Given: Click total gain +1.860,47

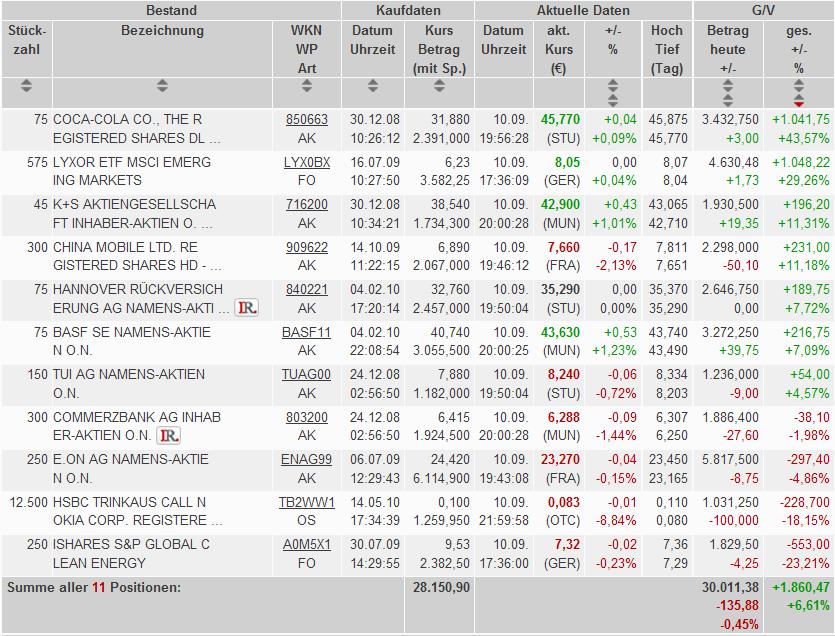Looking at the screenshot, I should point(801,588).
